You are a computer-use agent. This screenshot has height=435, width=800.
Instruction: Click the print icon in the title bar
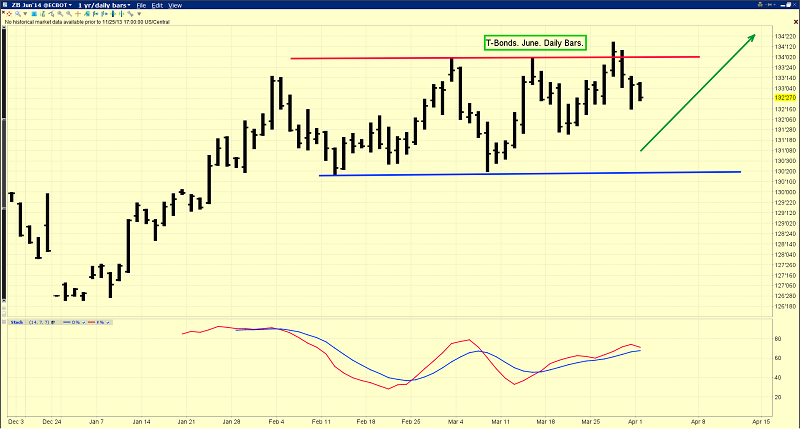[x=760, y=5]
